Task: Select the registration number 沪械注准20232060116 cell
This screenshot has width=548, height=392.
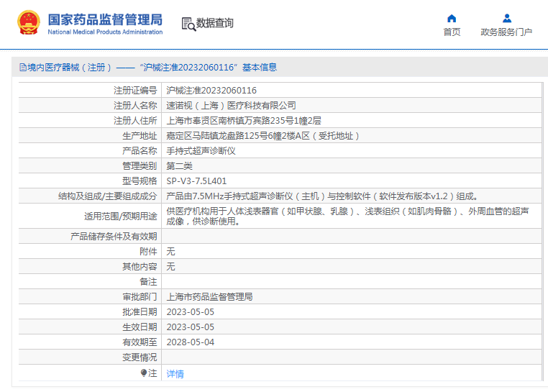Action: [211, 91]
